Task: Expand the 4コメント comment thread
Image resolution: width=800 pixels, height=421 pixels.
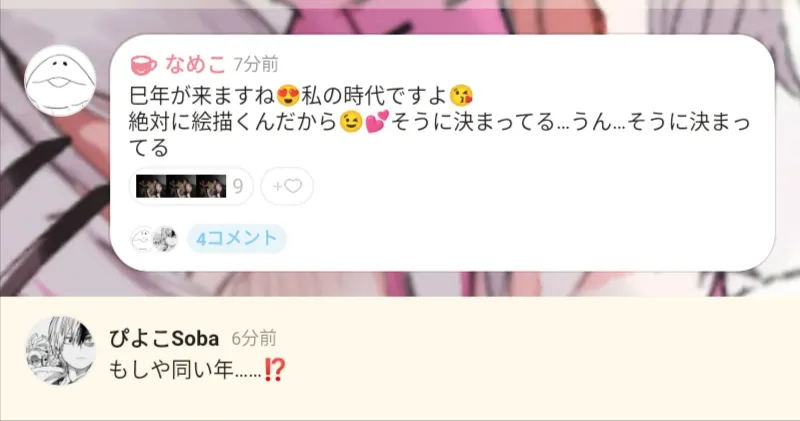Action: pyautogui.click(x=237, y=238)
